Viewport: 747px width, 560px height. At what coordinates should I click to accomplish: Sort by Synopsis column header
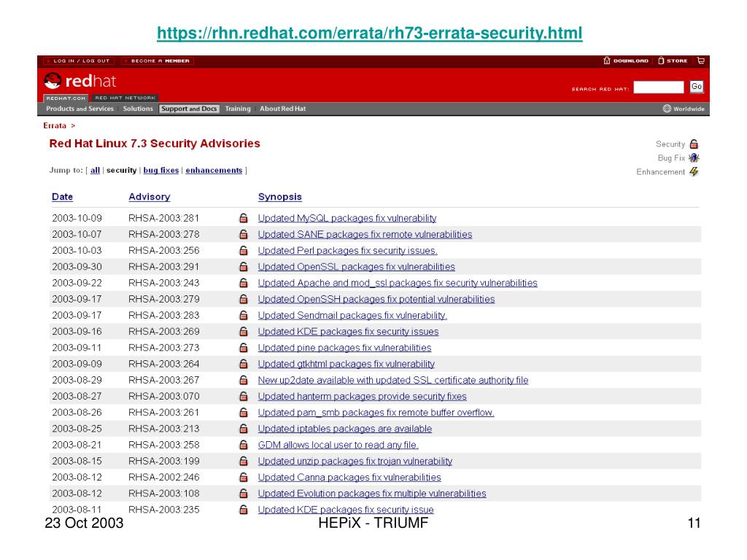(279, 197)
